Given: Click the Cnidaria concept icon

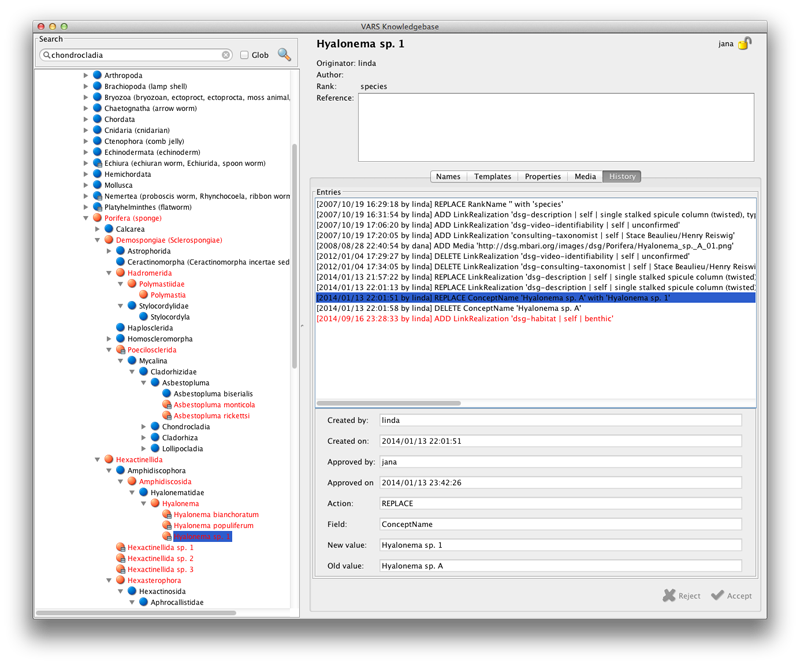Looking at the screenshot, I should coord(97,130).
